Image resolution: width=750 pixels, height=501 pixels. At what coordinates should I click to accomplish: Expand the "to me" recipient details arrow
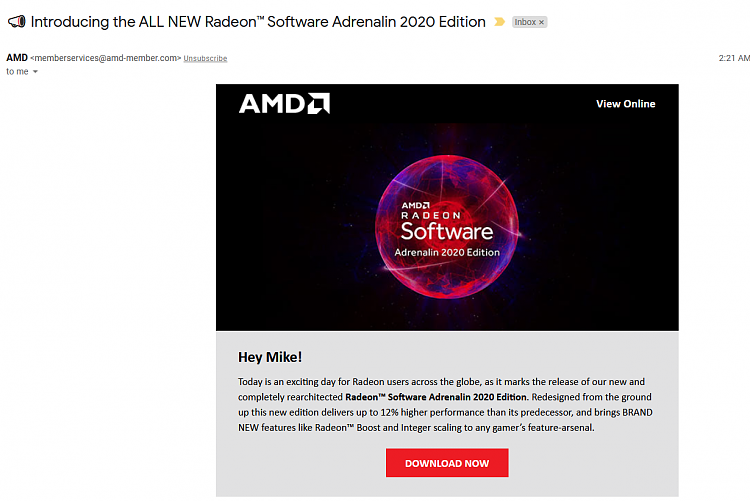tap(35, 72)
